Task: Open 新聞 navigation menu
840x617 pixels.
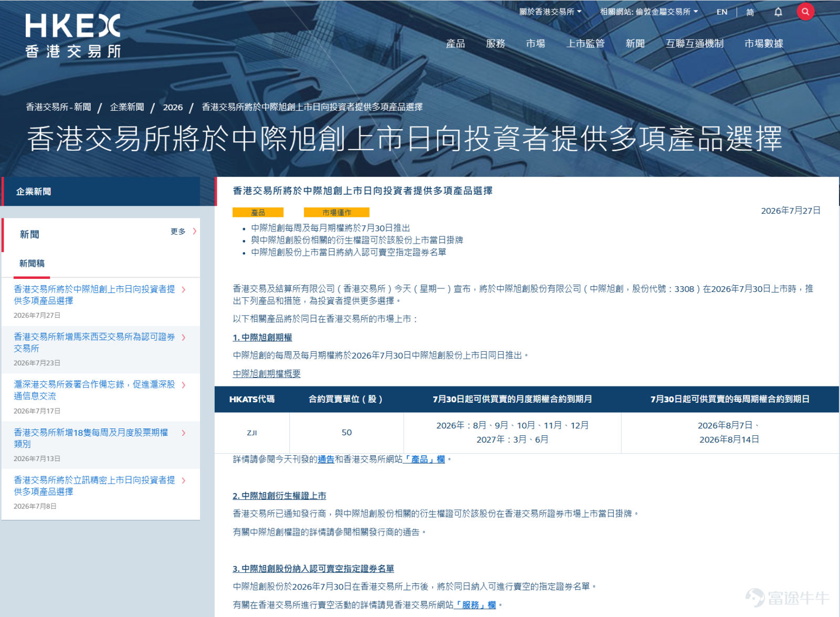Action: click(x=635, y=44)
